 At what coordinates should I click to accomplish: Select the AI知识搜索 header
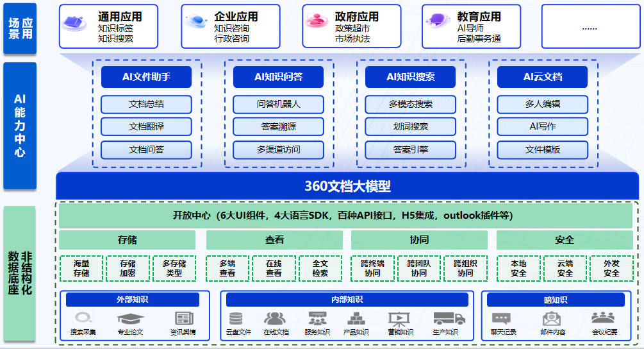(x=410, y=77)
